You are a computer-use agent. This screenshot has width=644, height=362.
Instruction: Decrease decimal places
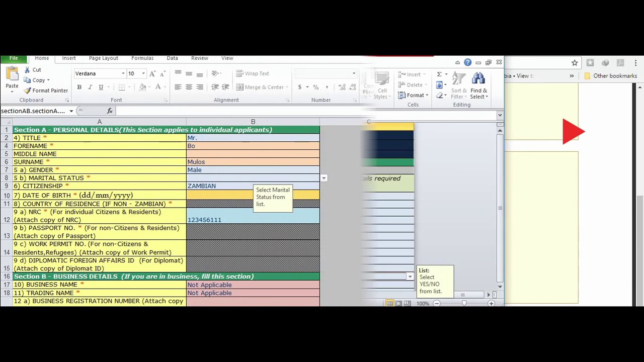click(x=353, y=87)
